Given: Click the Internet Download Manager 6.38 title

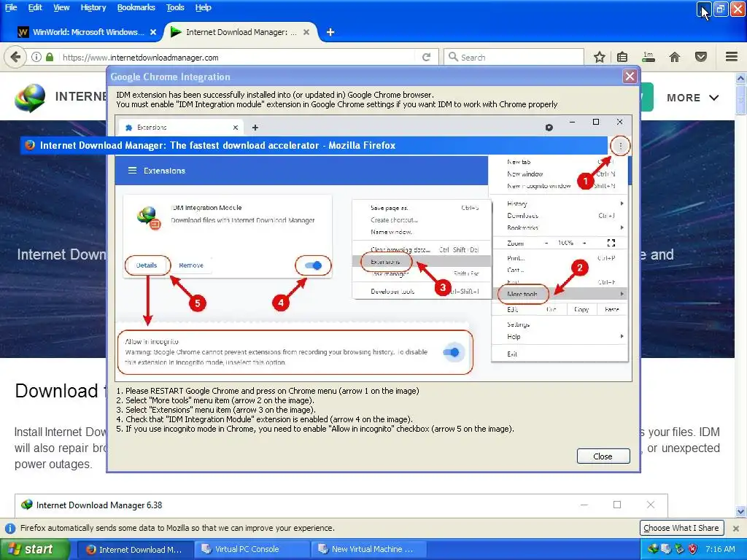Looking at the screenshot, I should click(x=99, y=505).
